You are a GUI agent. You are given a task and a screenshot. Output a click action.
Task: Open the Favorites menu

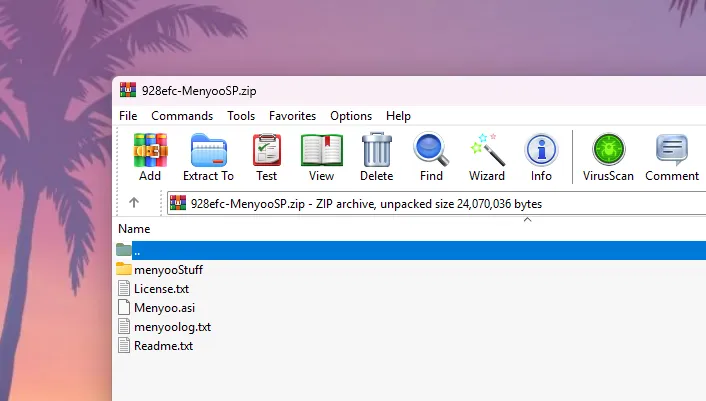point(292,116)
